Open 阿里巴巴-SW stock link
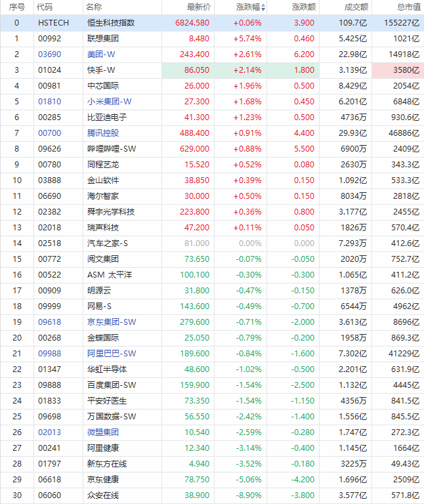424x504 pixels. (112, 354)
